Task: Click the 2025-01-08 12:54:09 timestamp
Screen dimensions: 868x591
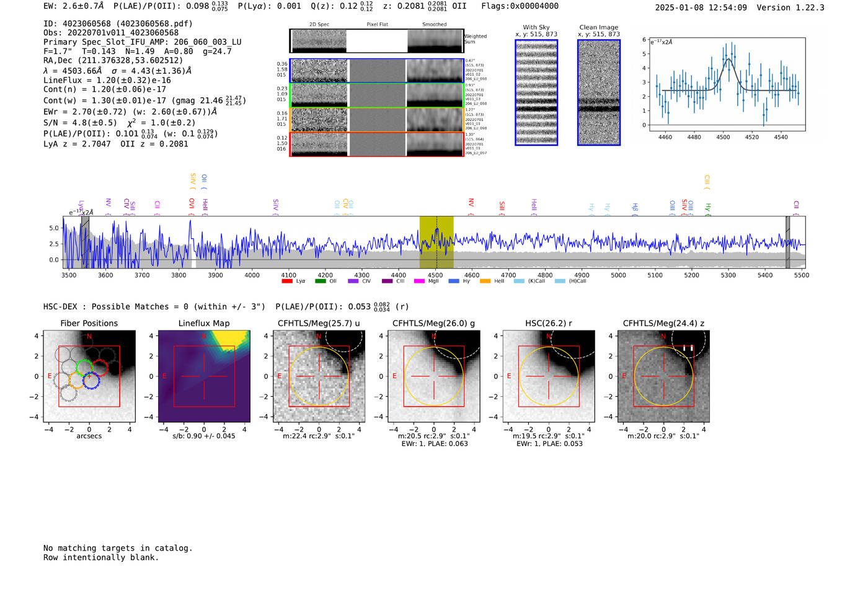Action: pyautogui.click(x=701, y=7)
